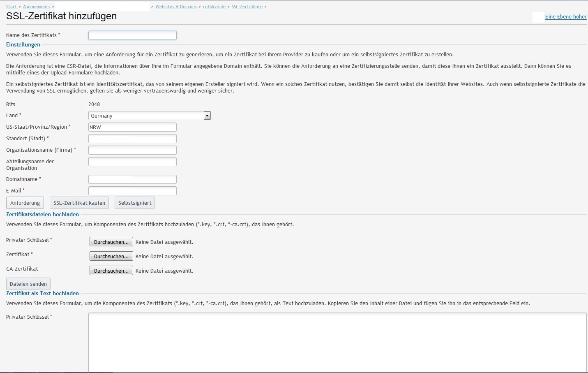
Task: Click the up-level icon beside Eine Ebene höher
Action: point(538,17)
